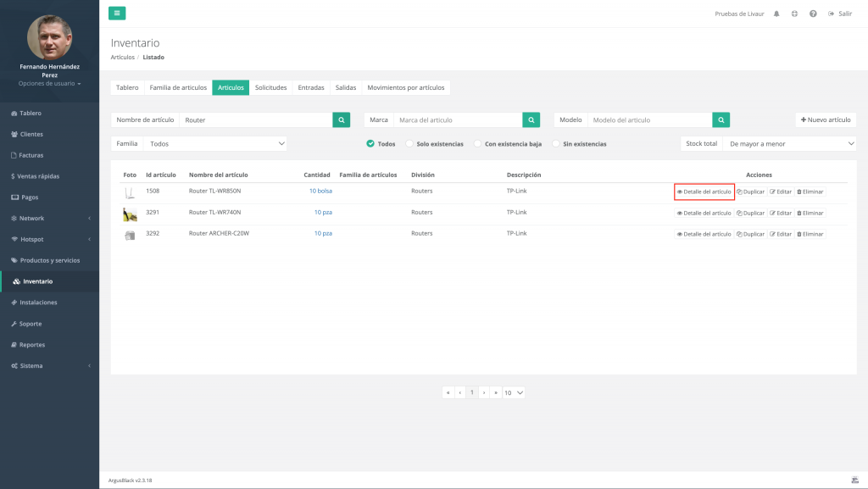Delete Router ARCHER-C20W article
Viewport: 868px width, 489px height.
click(x=810, y=234)
